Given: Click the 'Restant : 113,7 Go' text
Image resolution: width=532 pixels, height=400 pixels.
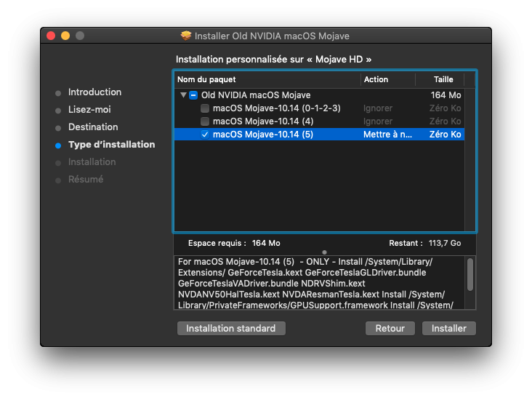Looking at the screenshot, I should 424,243.
